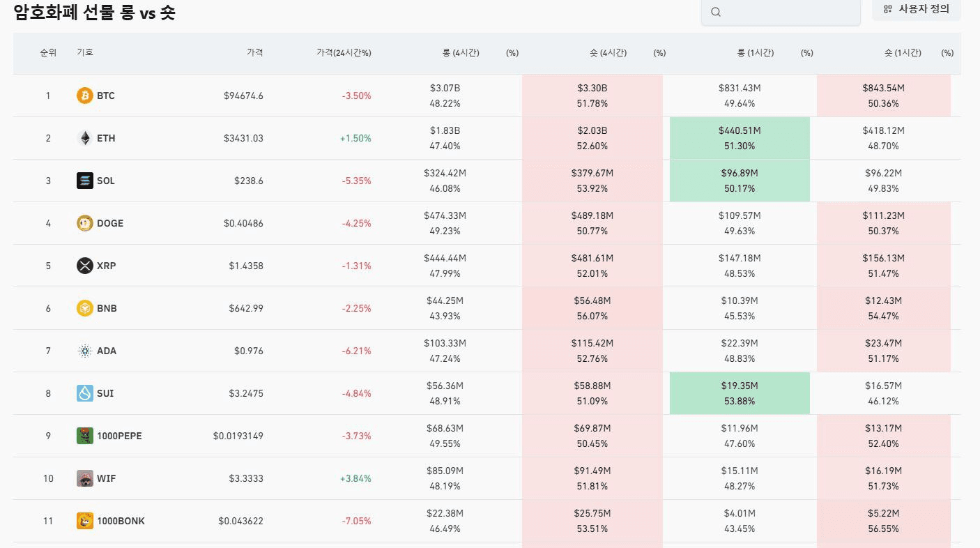Viewport: 980px width, 548px height.
Task: Open the 1000BONK symbol name link
Action: [121, 521]
